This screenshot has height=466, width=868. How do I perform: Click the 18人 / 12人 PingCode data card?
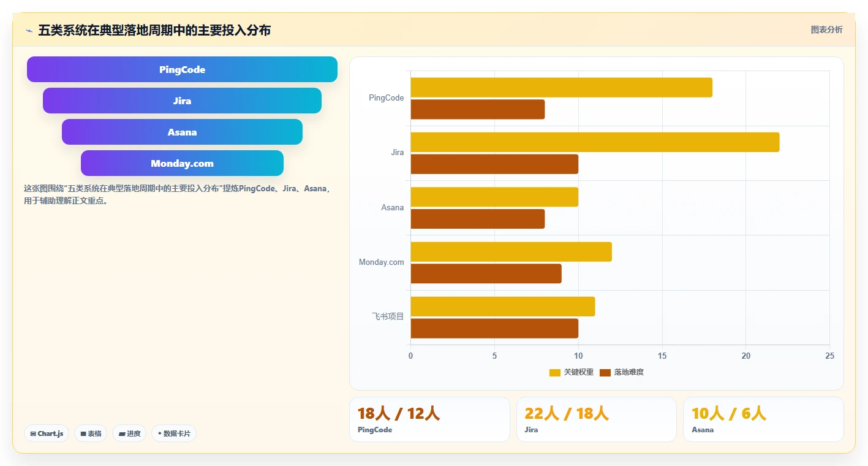click(x=429, y=419)
